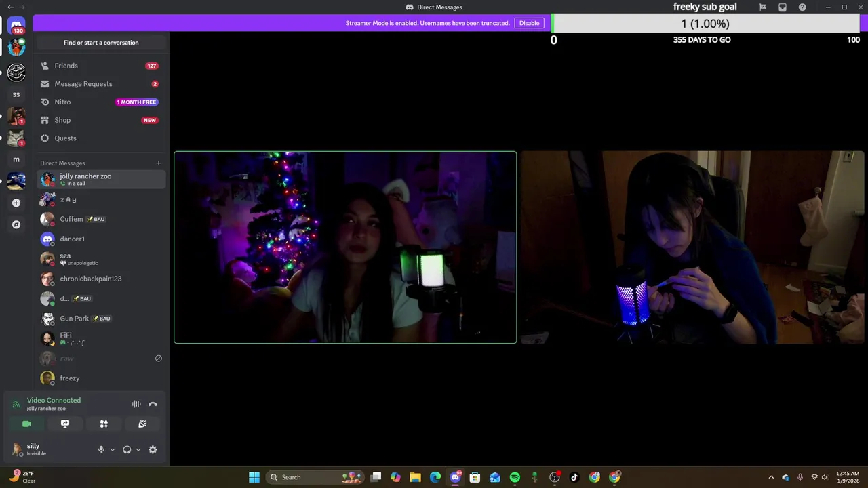Open the clock showing 12:45 AM
Viewport: 868px width, 488px height.
(x=848, y=477)
